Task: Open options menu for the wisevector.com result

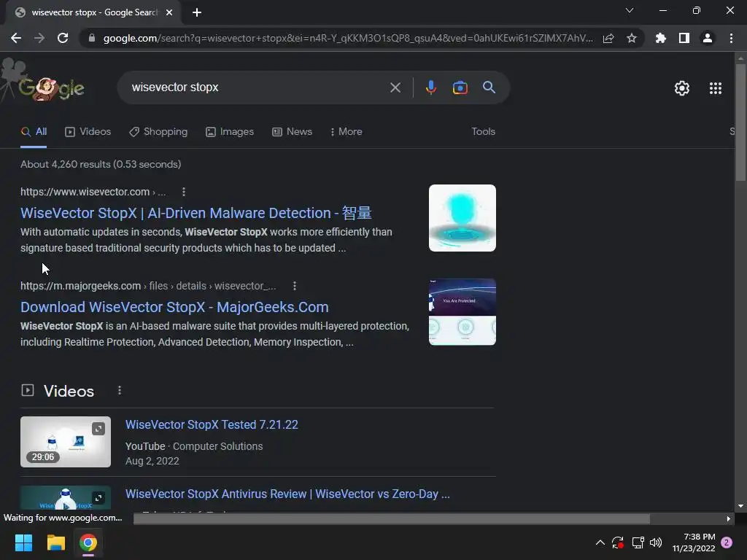Action: [x=183, y=192]
